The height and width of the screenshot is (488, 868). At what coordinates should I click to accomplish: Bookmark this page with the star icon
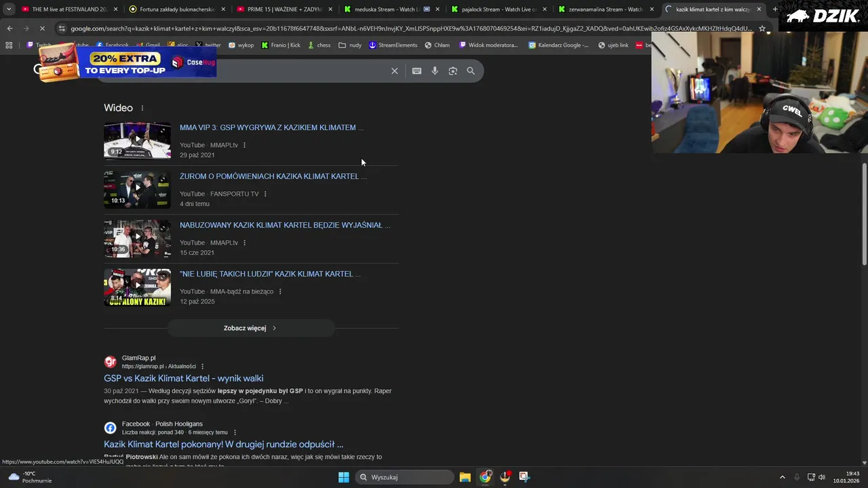tap(762, 28)
